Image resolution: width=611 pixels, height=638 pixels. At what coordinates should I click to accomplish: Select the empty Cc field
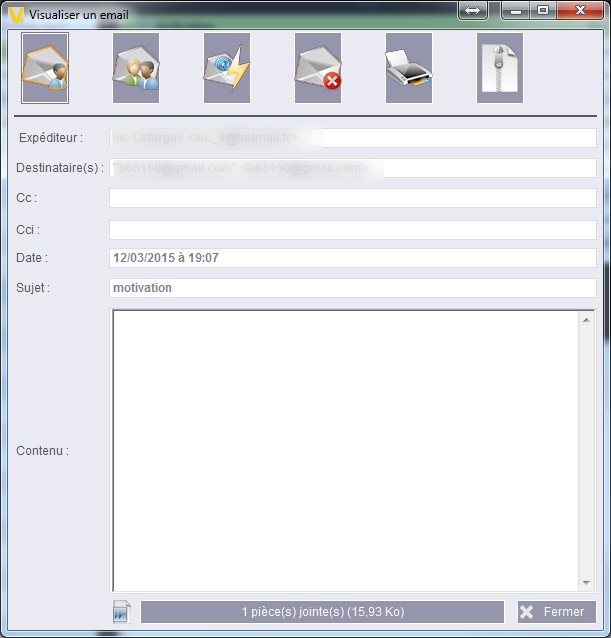352,198
